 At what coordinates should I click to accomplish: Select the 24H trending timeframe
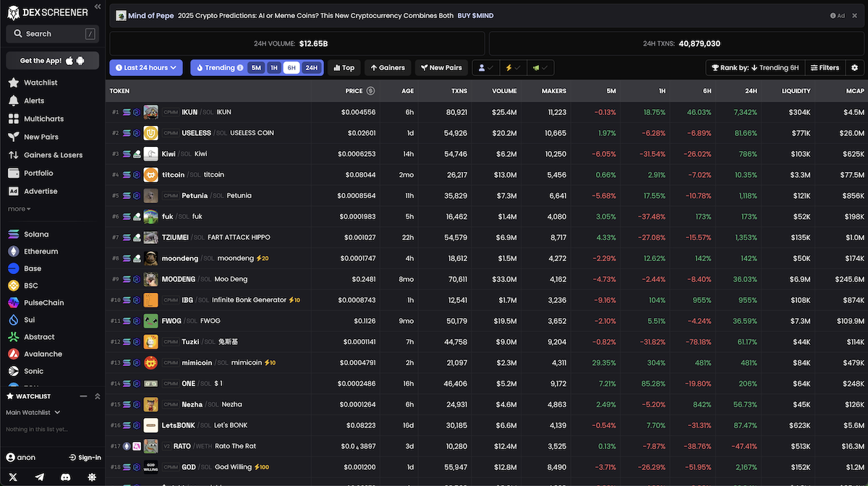tap(311, 68)
